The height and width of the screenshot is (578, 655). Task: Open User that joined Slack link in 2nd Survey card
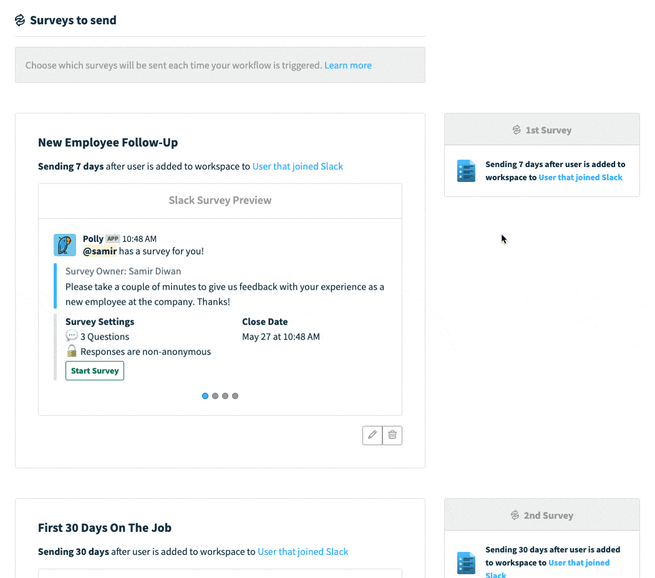pos(547,569)
